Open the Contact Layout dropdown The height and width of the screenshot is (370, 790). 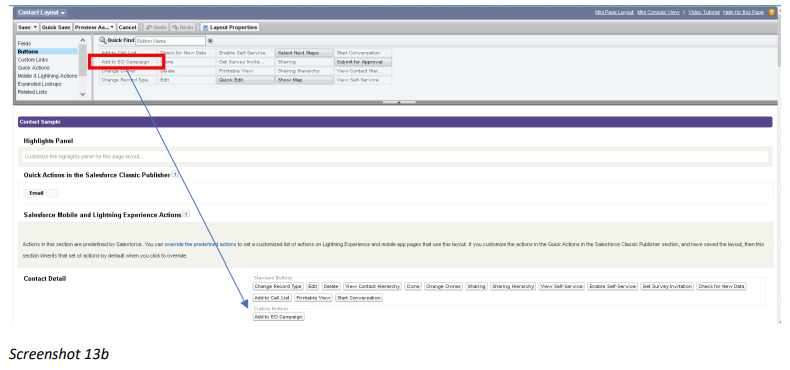(x=41, y=13)
